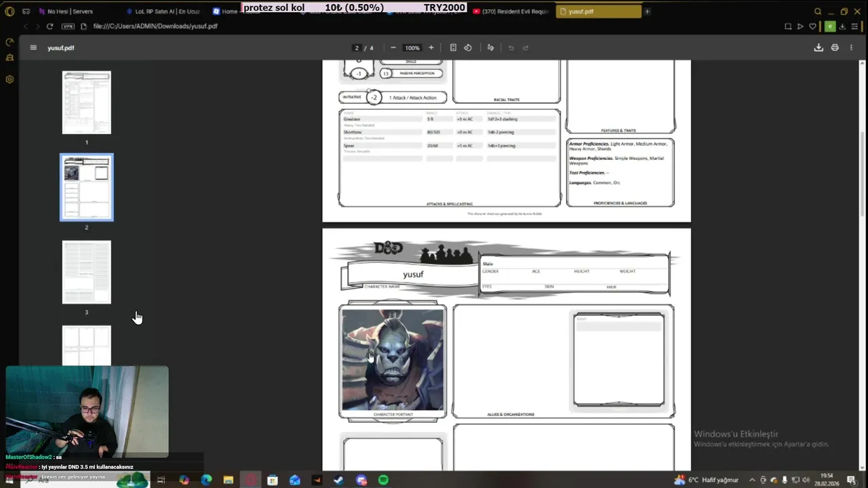Viewport: 868px width, 488px height.
Task: Open the notification center icon
Action: pyautogui.click(x=851, y=480)
